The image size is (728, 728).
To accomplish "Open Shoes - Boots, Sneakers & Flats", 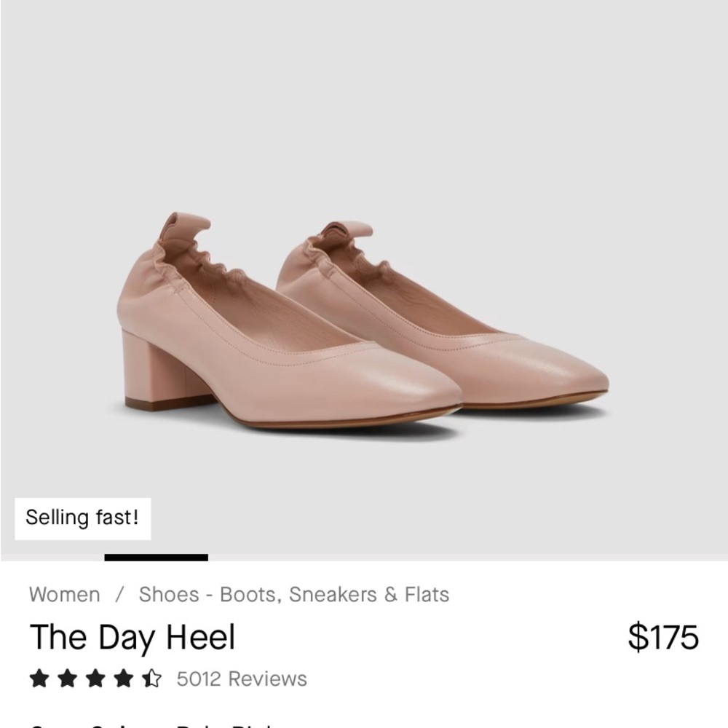I will pos(294,595).
